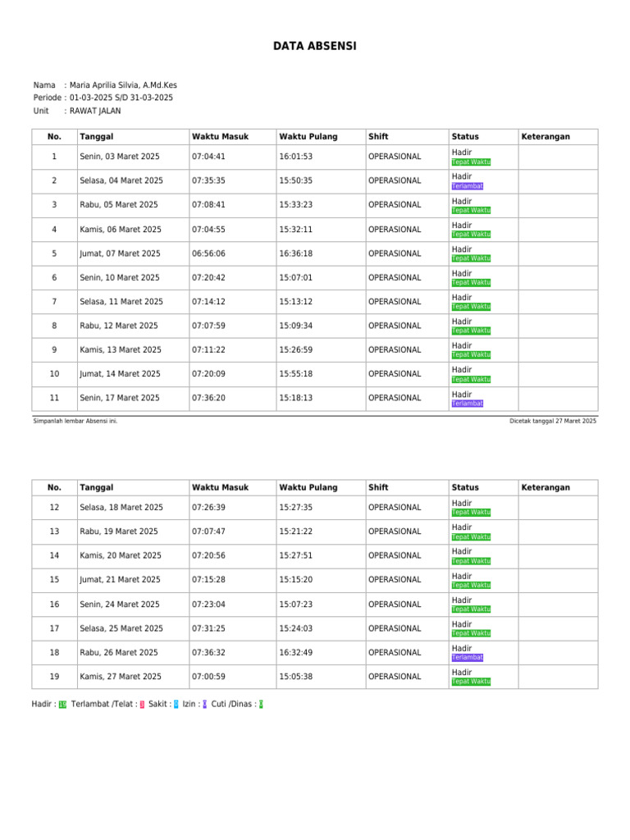Select the purple Izin count badge

coord(204,705)
